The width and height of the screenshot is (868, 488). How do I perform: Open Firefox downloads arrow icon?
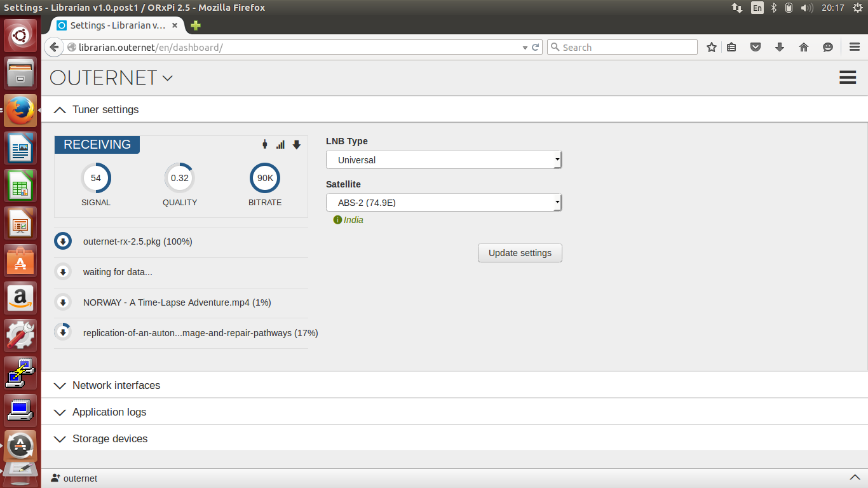(x=780, y=48)
